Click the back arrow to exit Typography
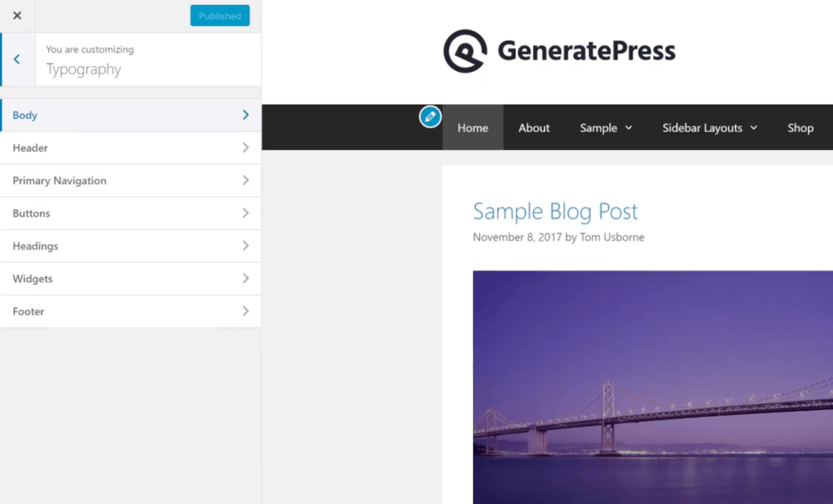833x504 pixels. [x=17, y=59]
